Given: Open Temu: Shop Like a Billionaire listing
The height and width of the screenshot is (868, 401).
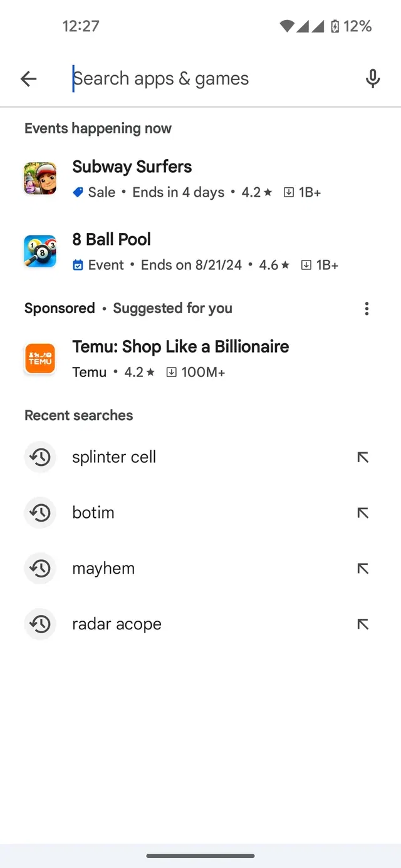Looking at the screenshot, I should [x=200, y=359].
